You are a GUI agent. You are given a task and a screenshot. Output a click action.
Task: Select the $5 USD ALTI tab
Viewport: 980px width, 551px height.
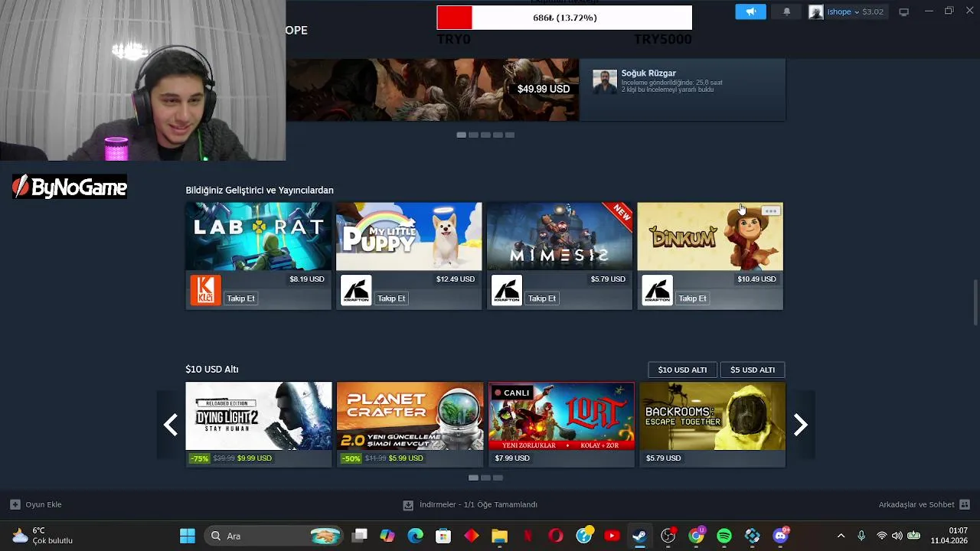[753, 370]
